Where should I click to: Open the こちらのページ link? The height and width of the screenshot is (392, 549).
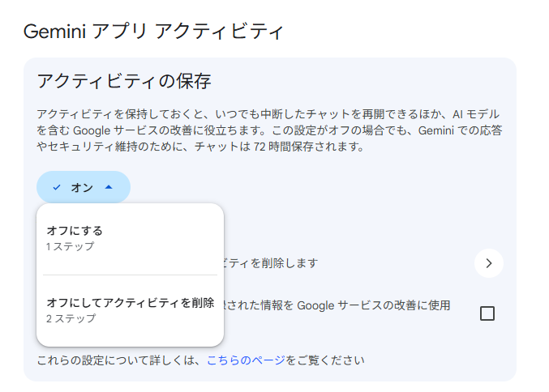click(245, 360)
